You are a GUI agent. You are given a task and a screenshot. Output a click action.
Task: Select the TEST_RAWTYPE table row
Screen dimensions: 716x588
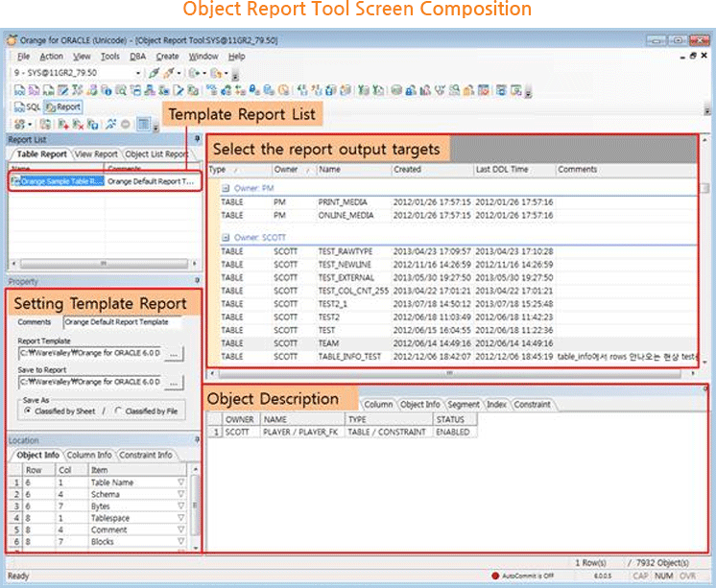click(458, 251)
